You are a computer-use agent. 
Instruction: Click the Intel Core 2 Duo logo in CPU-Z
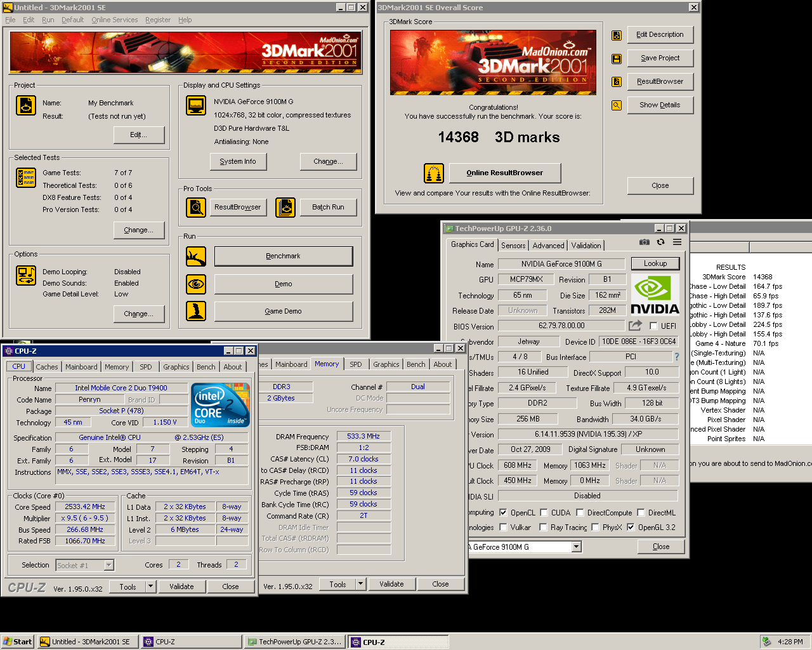click(220, 404)
